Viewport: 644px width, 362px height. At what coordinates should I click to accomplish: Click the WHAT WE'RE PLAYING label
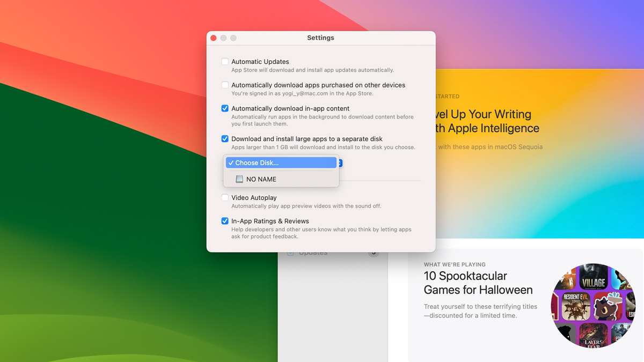pos(455,264)
